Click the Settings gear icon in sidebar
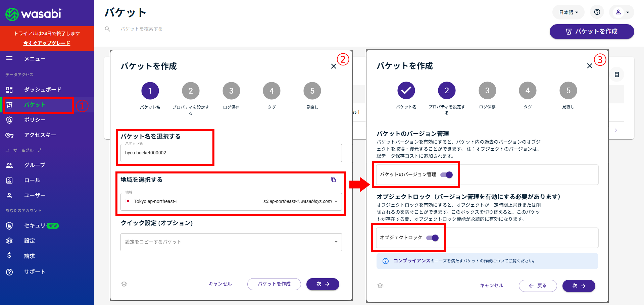This screenshot has height=305, width=644. click(x=9, y=241)
